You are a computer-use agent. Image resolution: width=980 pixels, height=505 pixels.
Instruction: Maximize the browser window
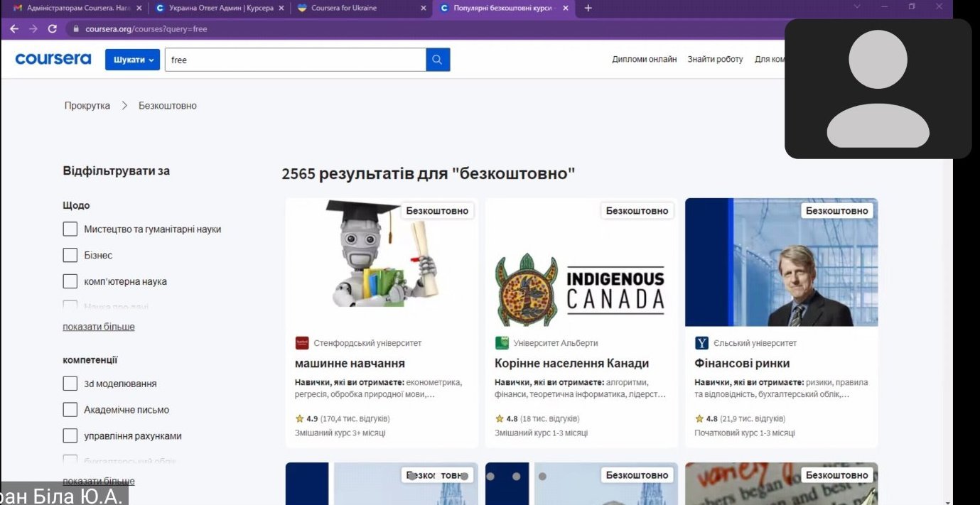click(x=912, y=7)
